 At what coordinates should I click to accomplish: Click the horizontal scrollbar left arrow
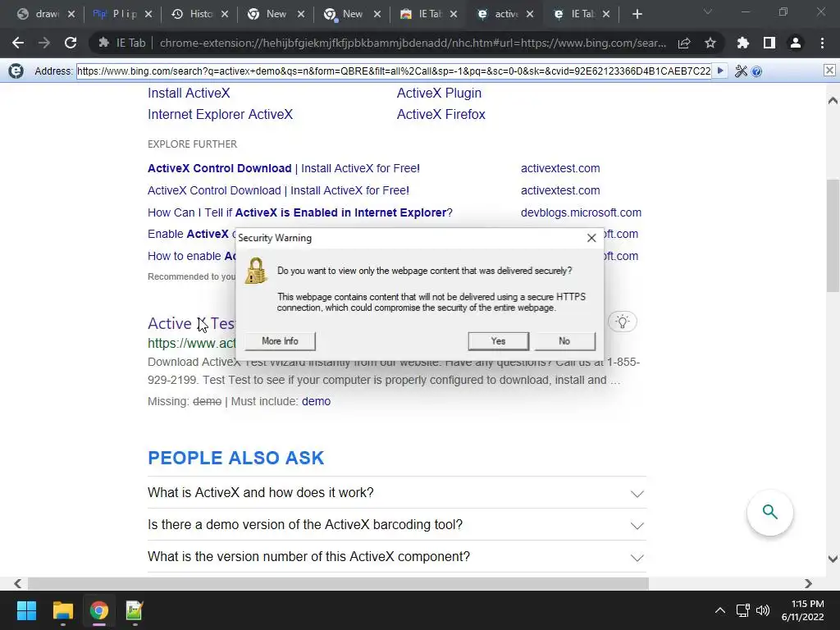pyautogui.click(x=18, y=583)
